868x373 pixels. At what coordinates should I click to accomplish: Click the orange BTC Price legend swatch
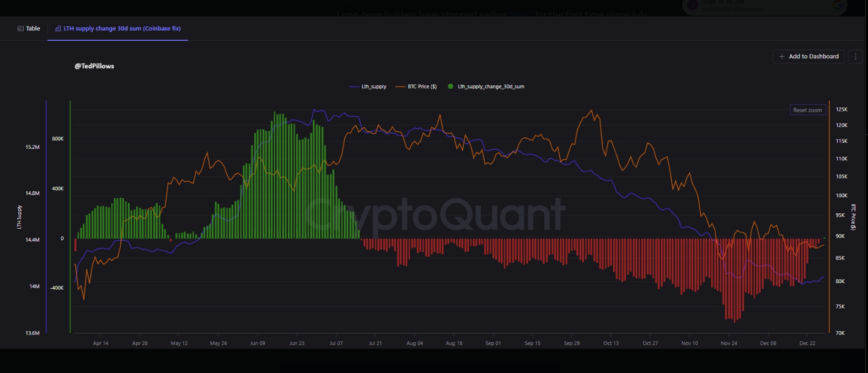400,87
